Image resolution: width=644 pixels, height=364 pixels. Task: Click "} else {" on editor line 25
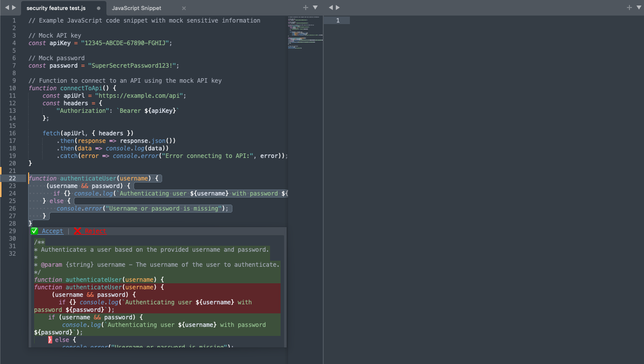click(x=57, y=201)
